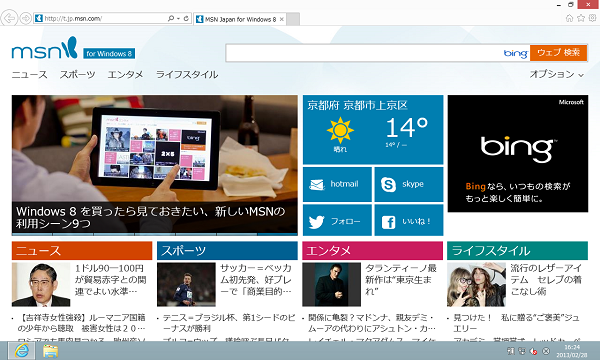Open the orange ニュース section header
Viewport: 600px width, 360px height.
point(82,251)
